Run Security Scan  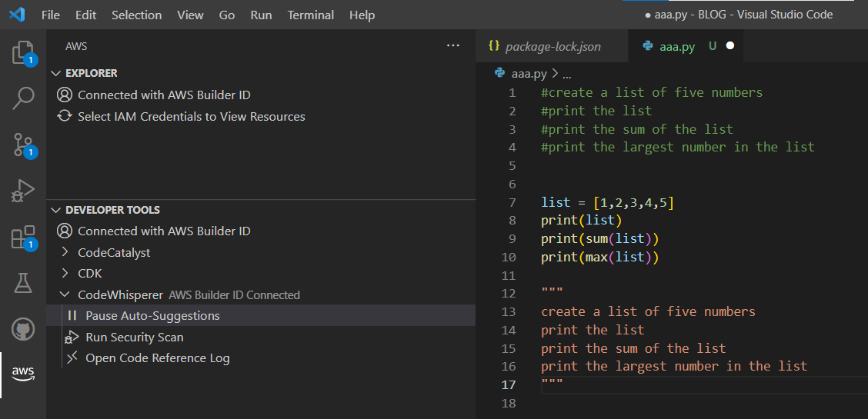click(134, 338)
